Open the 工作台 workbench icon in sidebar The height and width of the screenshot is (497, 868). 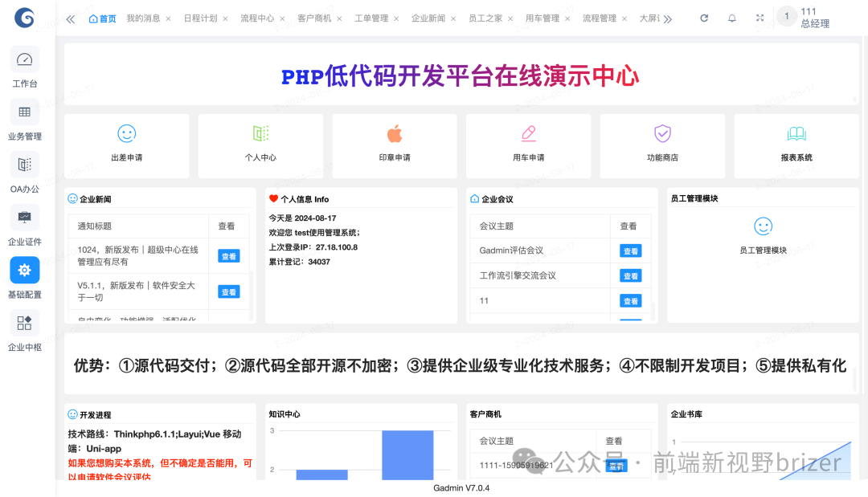tap(24, 60)
